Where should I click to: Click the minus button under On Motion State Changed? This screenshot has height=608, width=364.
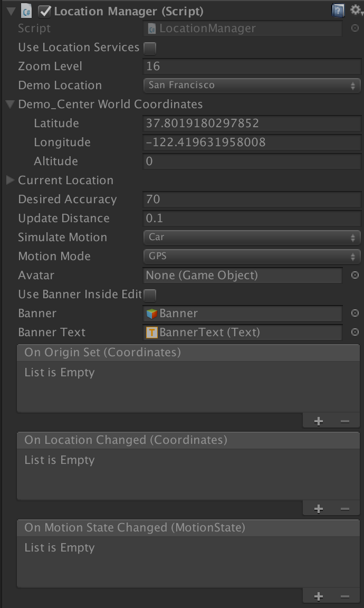(x=344, y=596)
